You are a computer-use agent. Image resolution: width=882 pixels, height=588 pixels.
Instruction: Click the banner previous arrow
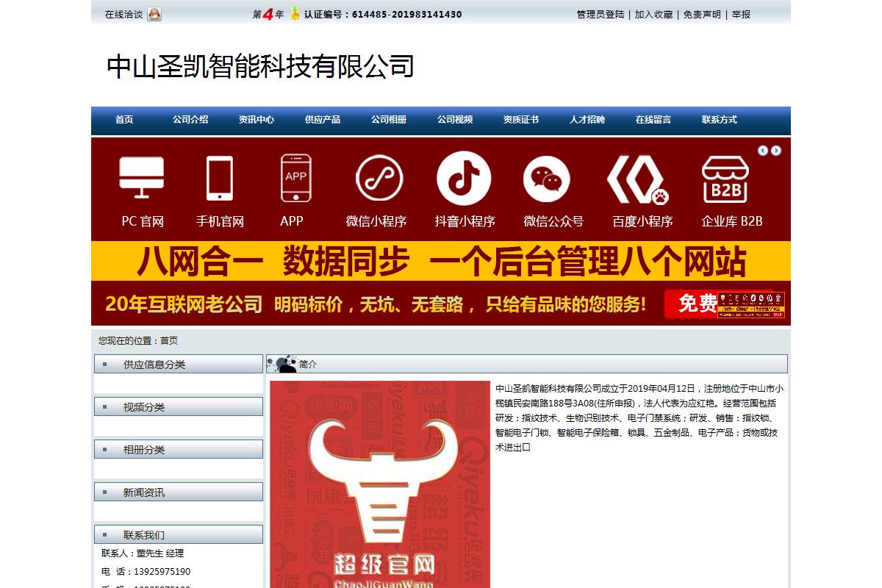coord(763,151)
